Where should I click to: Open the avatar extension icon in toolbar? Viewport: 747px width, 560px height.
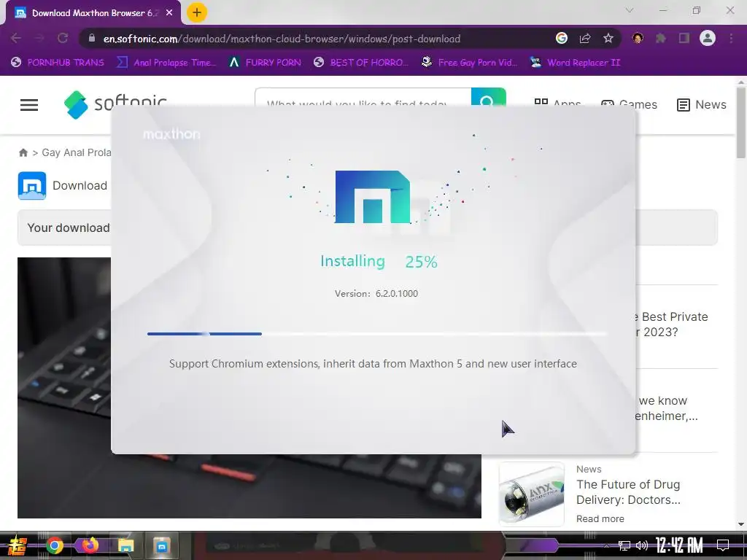pyautogui.click(x=638, y=38)
